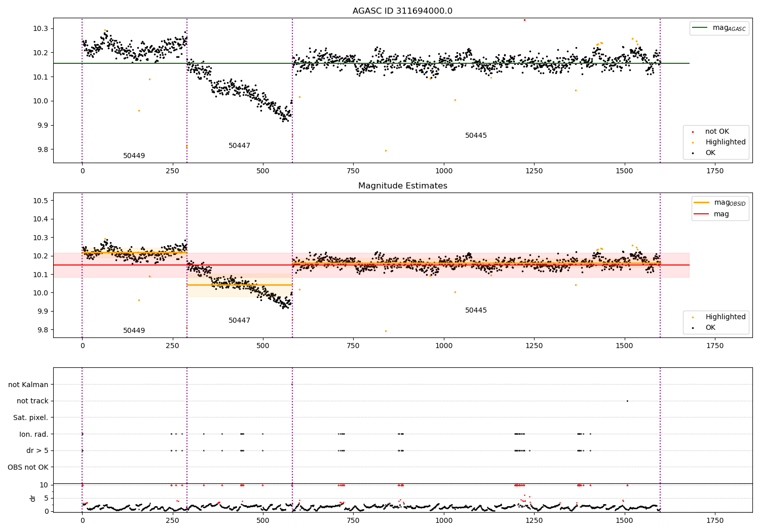Click the "dr > 5" row label
This screenshot has width=760, height=532.
pos(37,451)
